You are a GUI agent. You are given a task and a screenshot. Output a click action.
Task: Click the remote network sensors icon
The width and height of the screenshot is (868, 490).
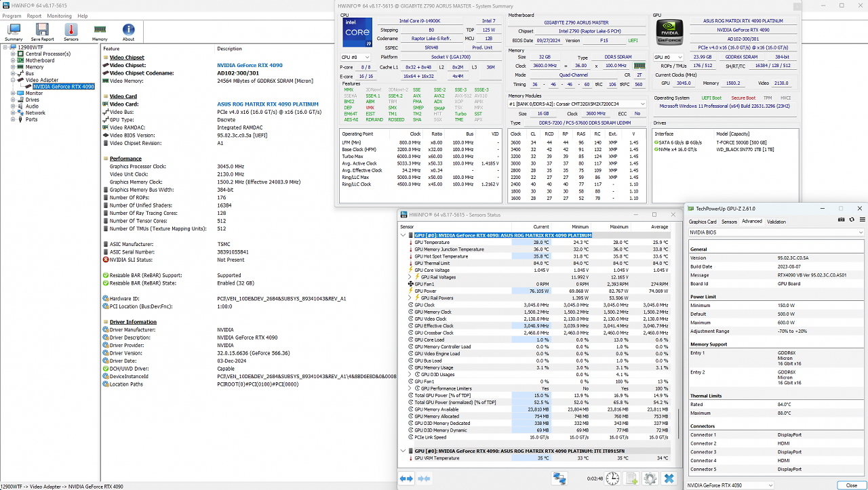(559, 478)
